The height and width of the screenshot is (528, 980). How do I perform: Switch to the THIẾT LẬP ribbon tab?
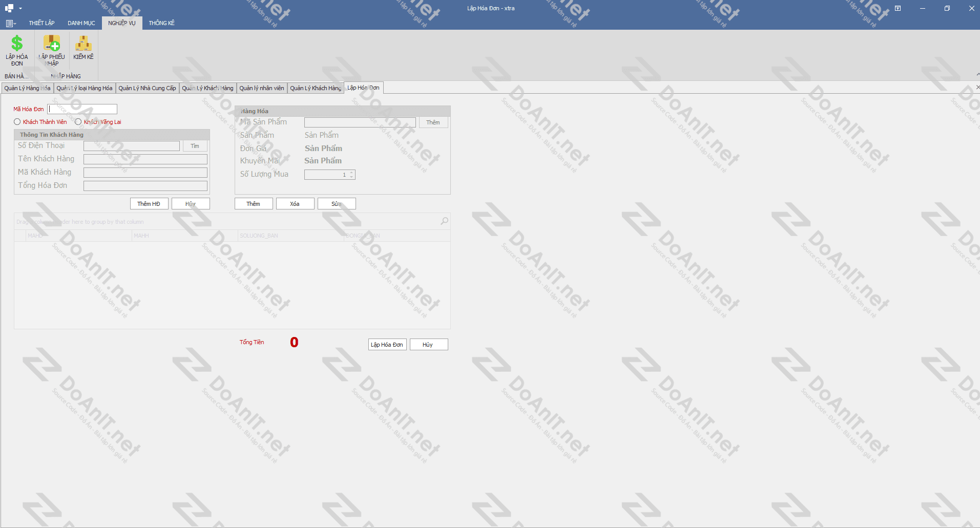point(41,23)
